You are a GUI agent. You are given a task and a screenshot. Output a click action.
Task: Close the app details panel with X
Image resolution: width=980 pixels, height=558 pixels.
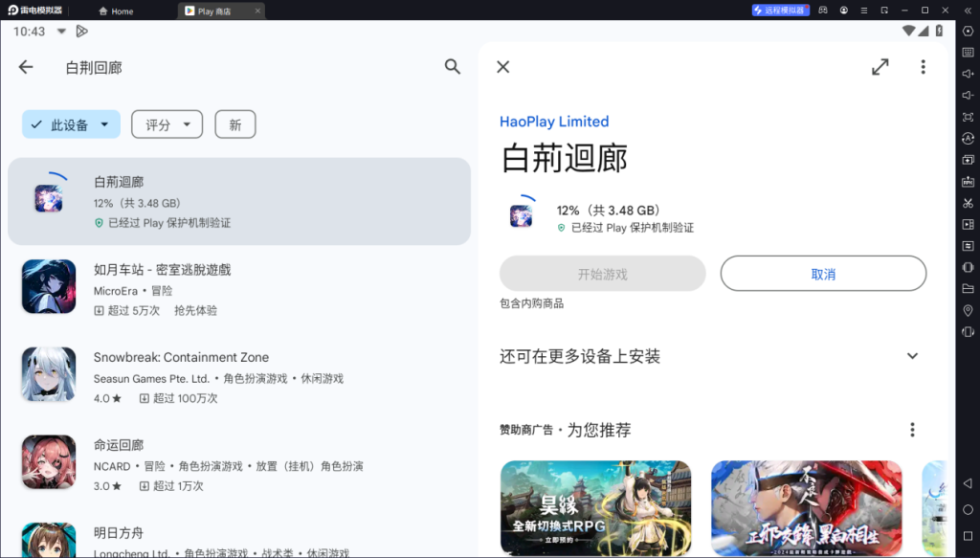503,67
